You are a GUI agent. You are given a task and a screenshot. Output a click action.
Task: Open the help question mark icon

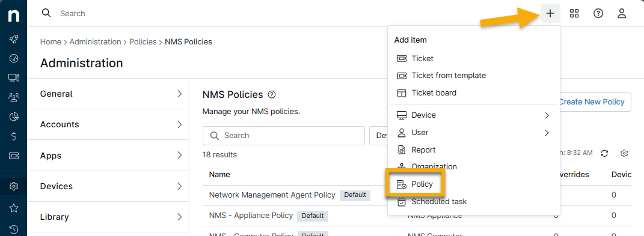click(x=598, y=14)
